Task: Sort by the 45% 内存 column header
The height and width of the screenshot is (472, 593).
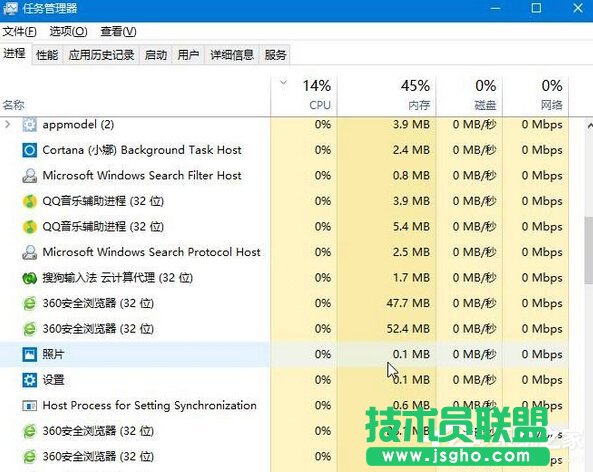Action: click(x=387, y=96)
